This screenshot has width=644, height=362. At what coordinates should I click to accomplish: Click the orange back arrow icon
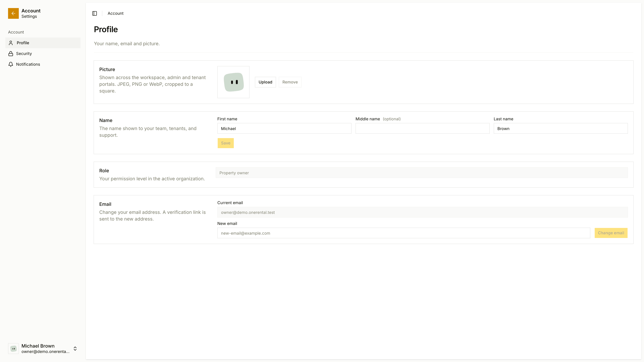[x=13, y=13]
